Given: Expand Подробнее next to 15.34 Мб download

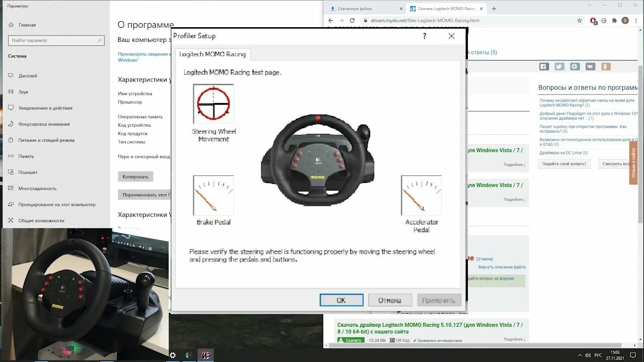Looking at the screenshot, I should pyautogui.click(x=514, y=339).
